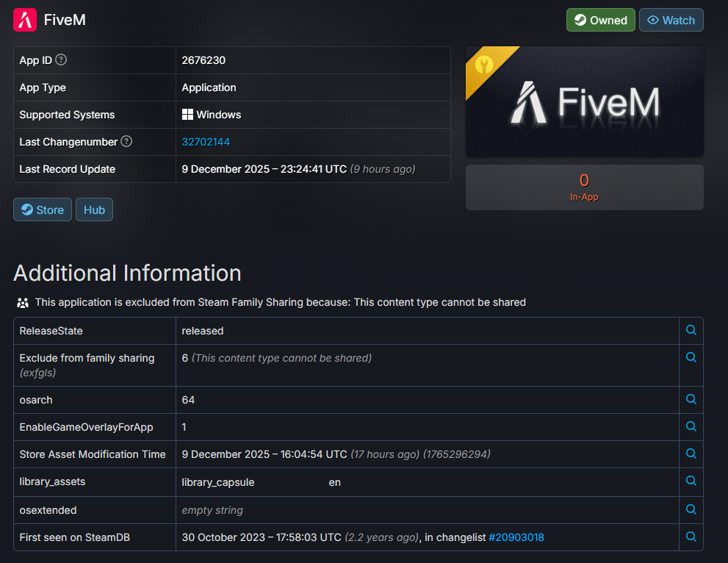Click the wrench ribbon on FiveM banner

(x=484, y=65)
